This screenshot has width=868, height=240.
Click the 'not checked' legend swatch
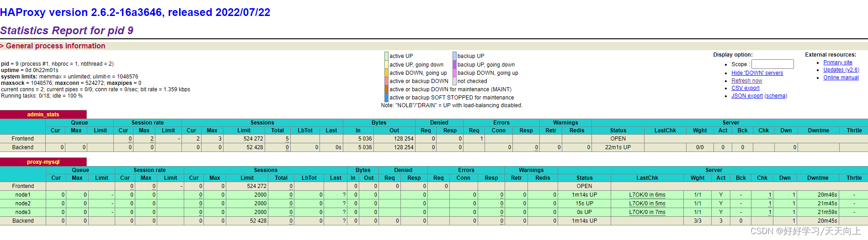455,81
